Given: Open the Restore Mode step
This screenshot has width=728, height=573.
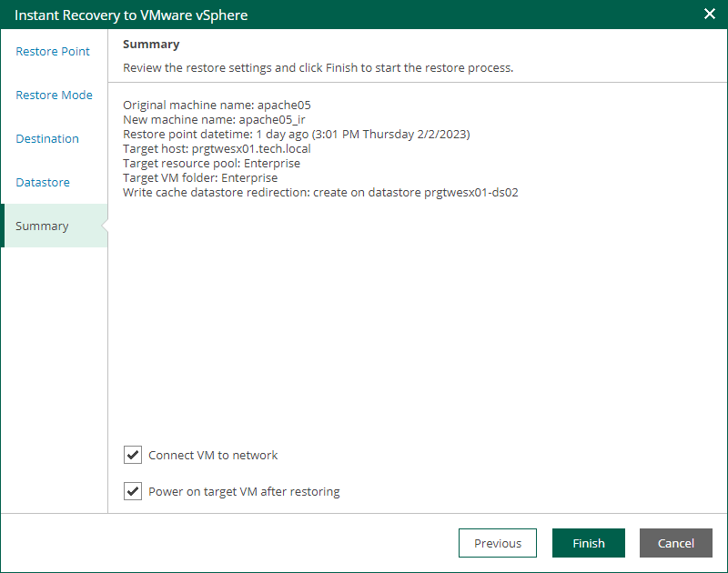Looking at the screenshot, I should tap(54, 95).
